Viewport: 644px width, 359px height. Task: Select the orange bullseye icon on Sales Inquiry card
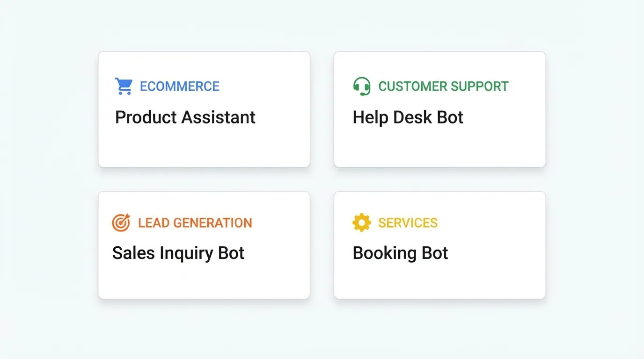coord(120,223)
